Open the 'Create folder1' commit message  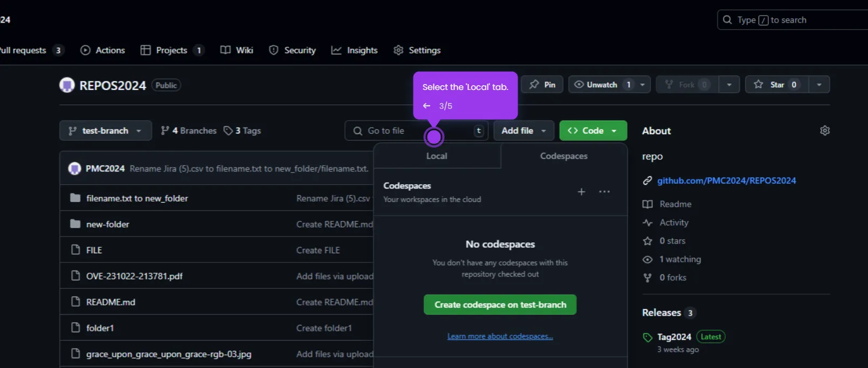324,328
